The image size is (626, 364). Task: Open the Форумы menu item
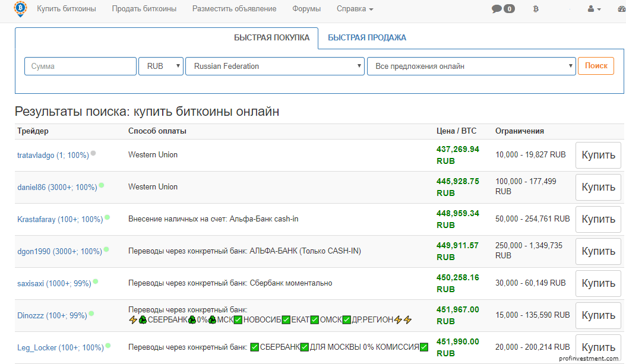pyautogui.click(x=306, y=9)
